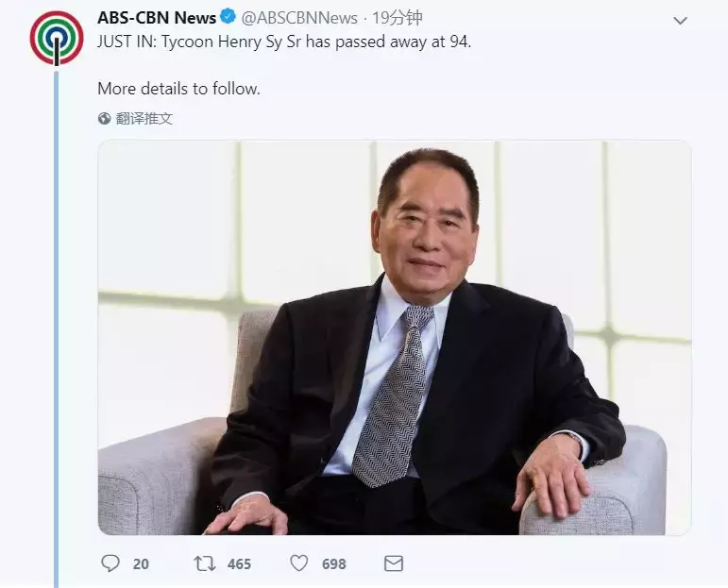Click the 'More details to follow.' text

click(x=178, y=88)
